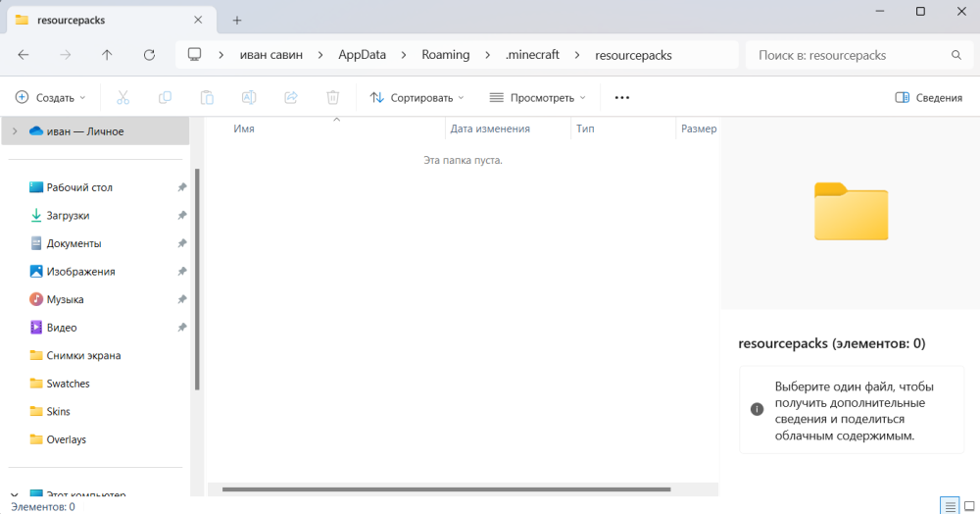Open the Создать dropdown menu

[50, 97]
